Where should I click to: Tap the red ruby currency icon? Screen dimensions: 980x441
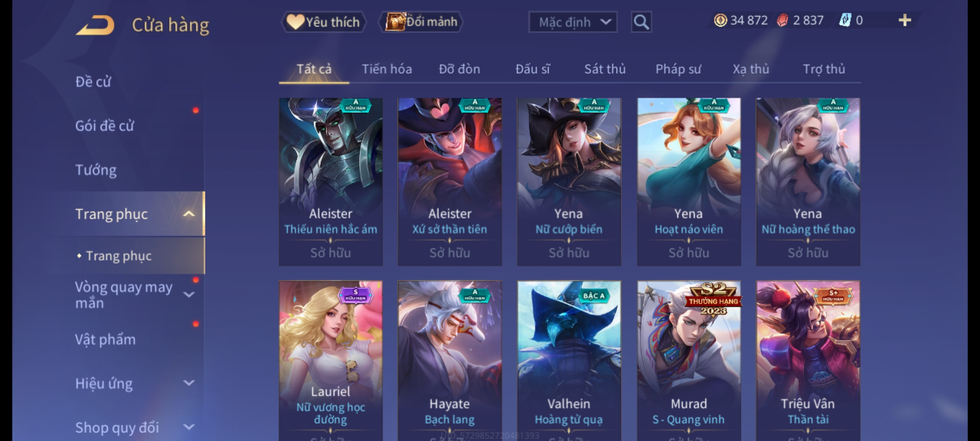pos(782,20)
